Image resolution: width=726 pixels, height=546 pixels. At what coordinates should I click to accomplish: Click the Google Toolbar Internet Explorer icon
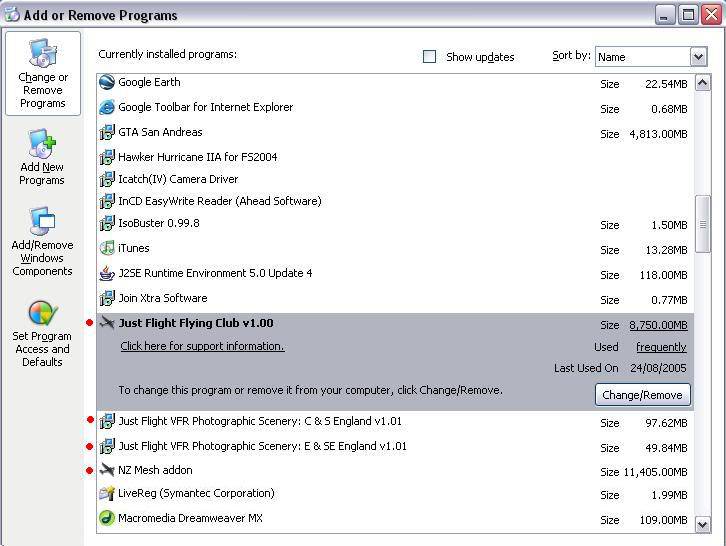[107, 107]
